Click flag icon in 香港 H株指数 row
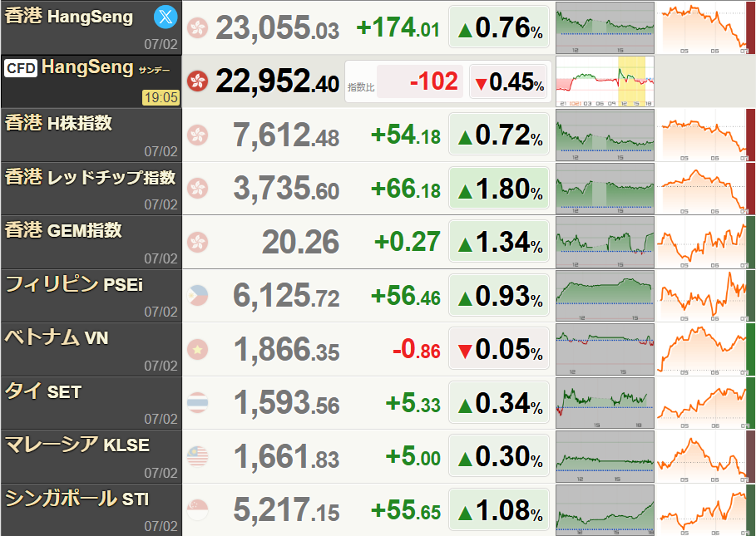The image size is (756, 536). 198,135
